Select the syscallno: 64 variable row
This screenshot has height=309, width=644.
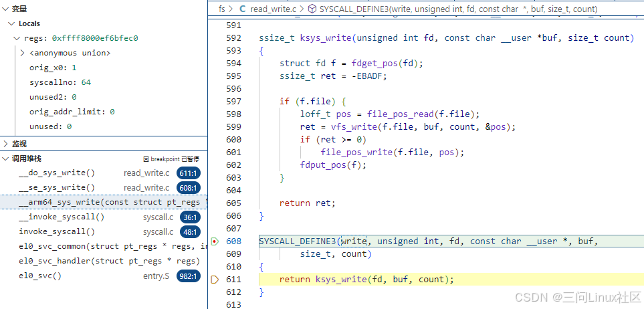pyautogui.click(x=104, y=82)
